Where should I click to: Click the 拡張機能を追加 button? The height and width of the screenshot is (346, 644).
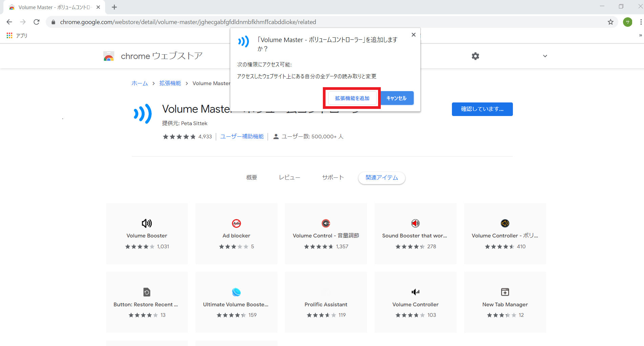click(352, 98)
